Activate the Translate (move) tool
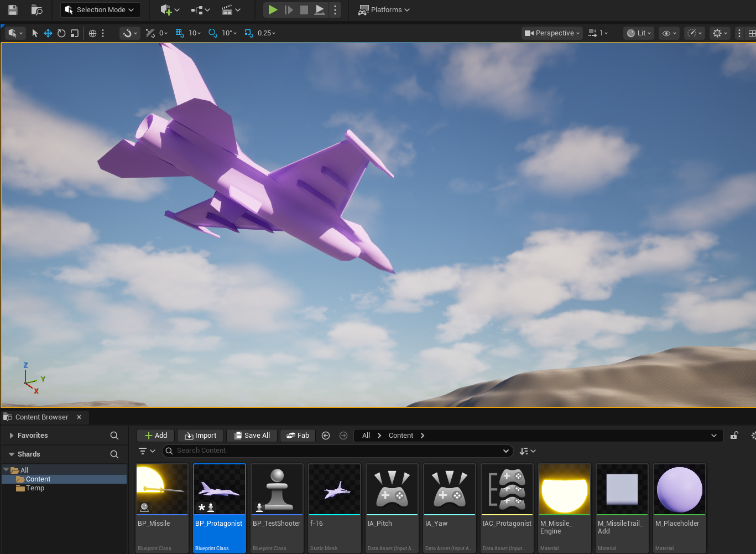Image resolution: width=756 pixels, height=554 pixels. pyautogui.click(x=48, y=33)
